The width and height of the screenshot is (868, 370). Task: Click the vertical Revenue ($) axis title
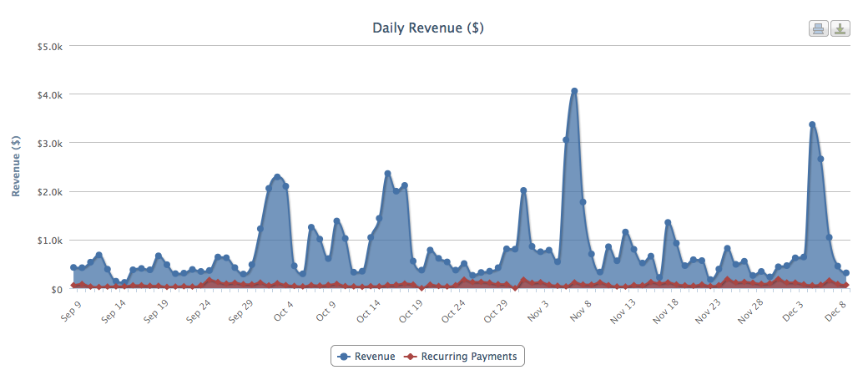[17, 165]
